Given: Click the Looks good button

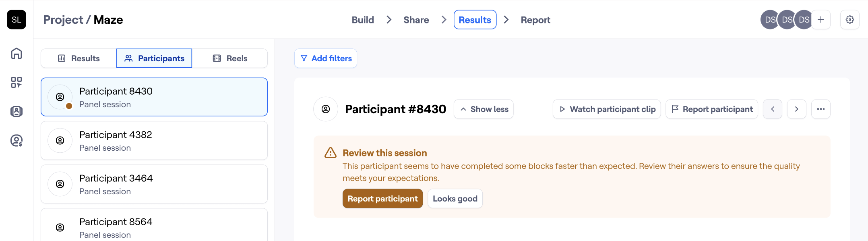Looking at the screenshot, I should pyautogui.click(x=455, y=199).
